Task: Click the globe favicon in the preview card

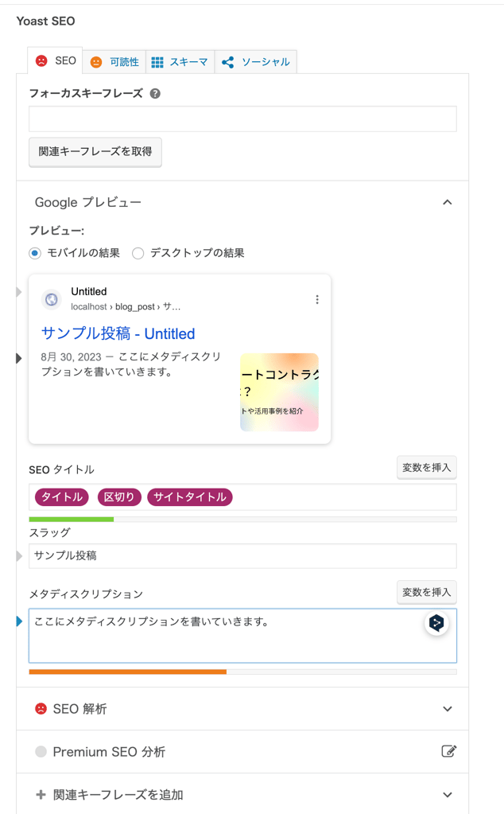Action: tap(52, 299)
